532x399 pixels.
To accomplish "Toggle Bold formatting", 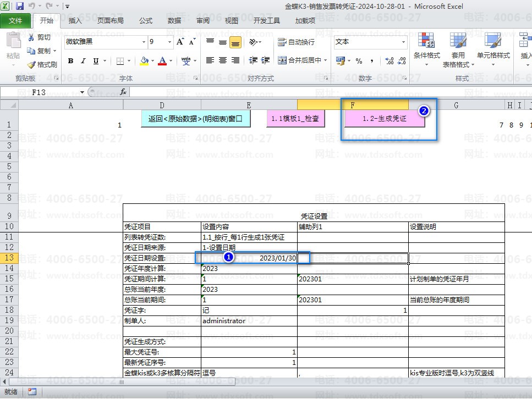I will coord(70,60).
